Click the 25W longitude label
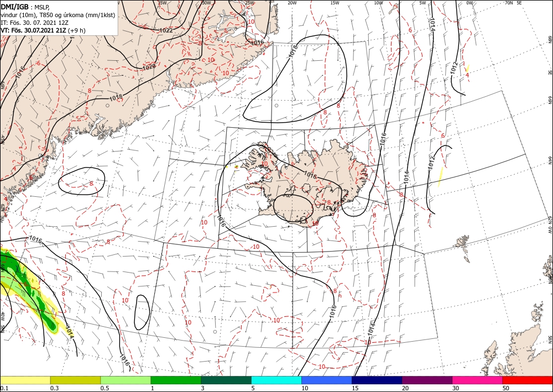The image size is (553, 392). pos(250,2)
